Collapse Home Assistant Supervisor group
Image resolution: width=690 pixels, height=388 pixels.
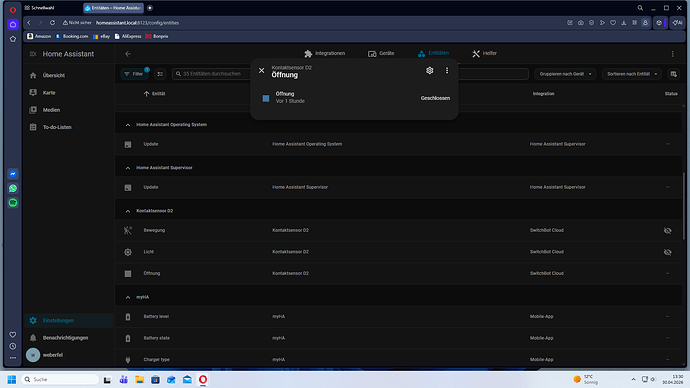[128, 168]
